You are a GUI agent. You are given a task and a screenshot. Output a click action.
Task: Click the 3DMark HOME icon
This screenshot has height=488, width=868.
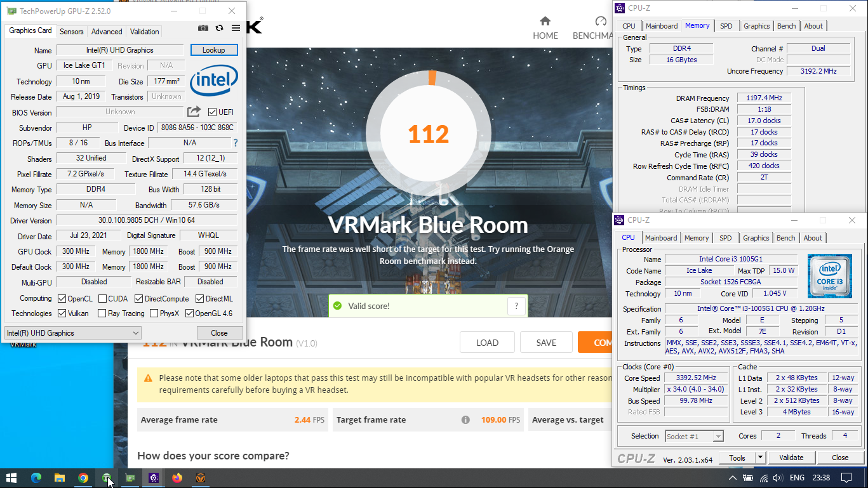545,21
